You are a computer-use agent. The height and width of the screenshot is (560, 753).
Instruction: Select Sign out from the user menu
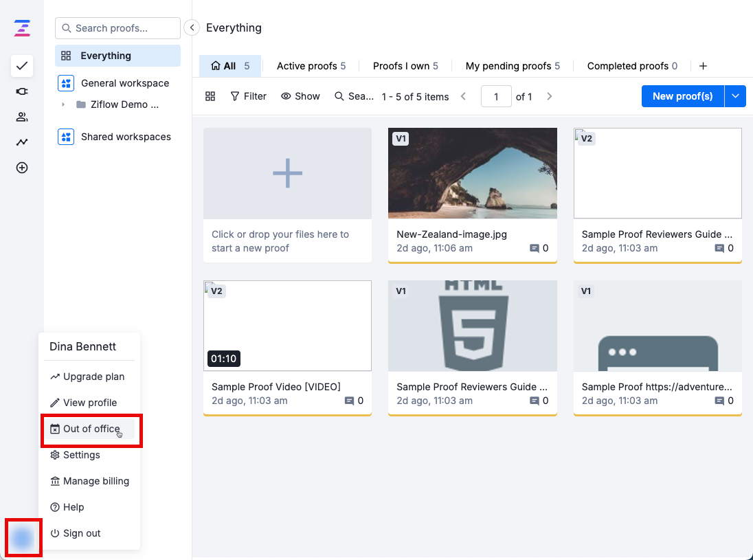click(x=82, y=533)
